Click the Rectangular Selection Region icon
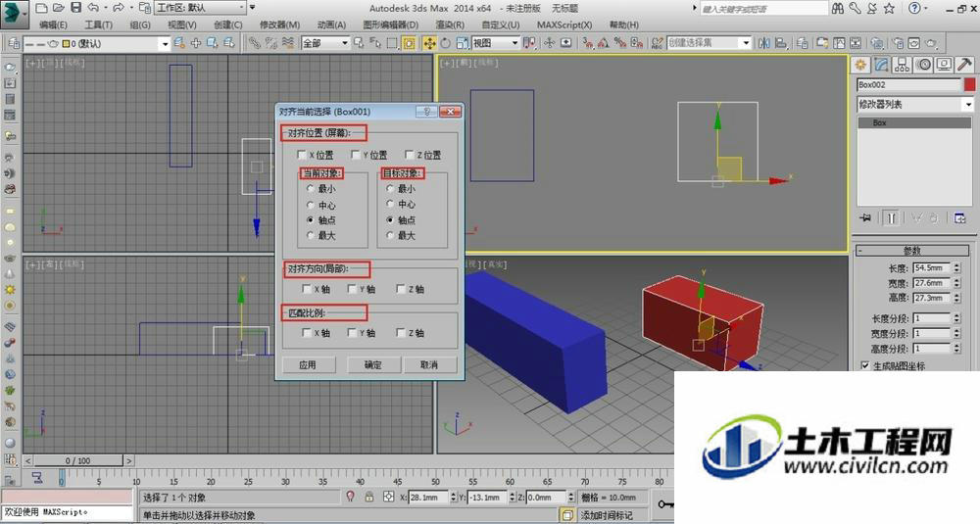The width and height of the screenshot is (980, 524). tap(392, 43)
